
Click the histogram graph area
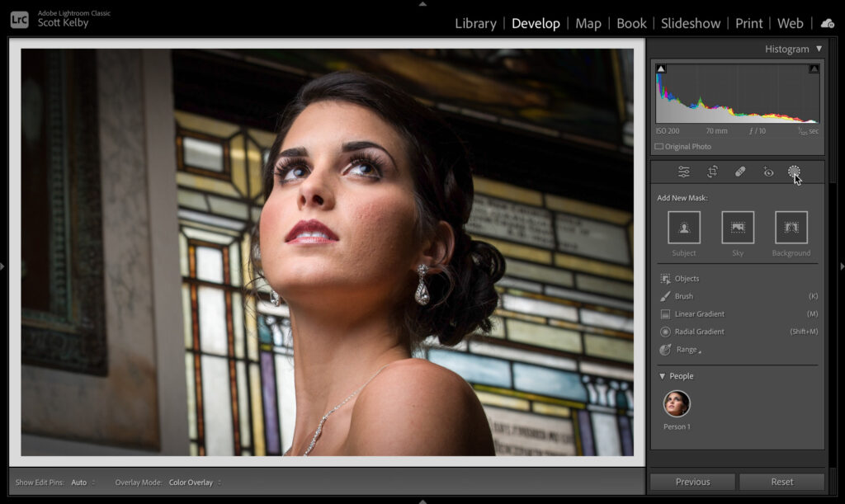[737, 94]
